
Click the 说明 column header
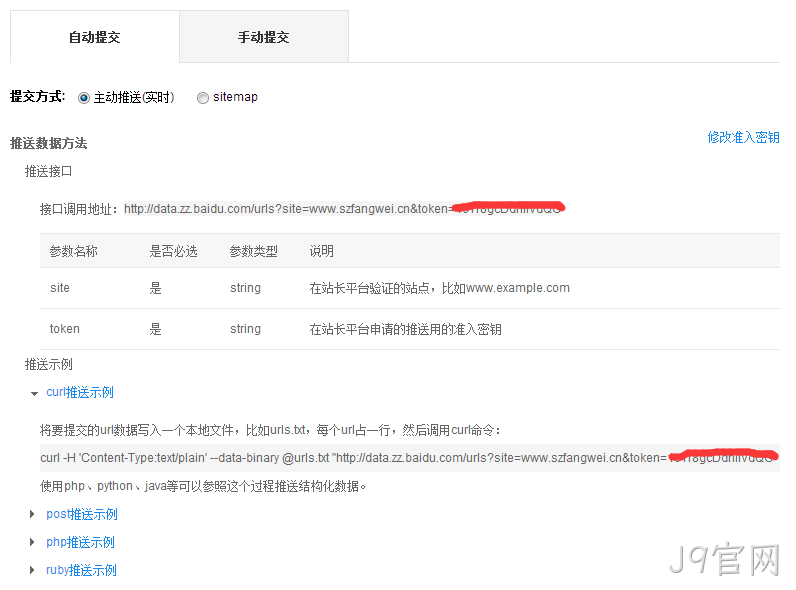321,251
